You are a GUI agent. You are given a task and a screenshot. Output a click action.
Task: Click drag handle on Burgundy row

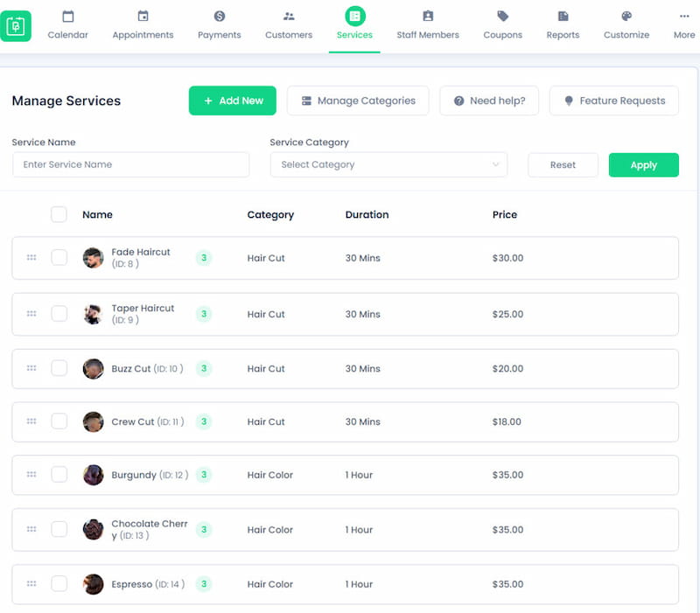(x=31, y=474)
